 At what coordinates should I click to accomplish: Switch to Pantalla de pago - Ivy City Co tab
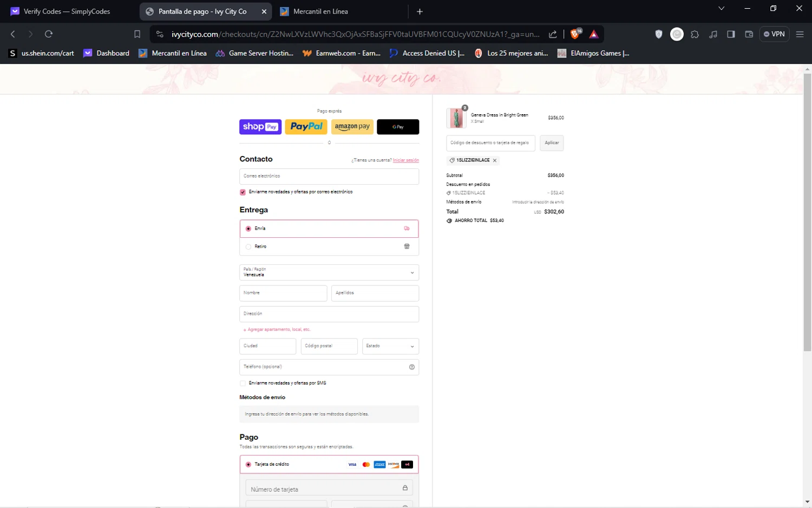pos(206,11)
